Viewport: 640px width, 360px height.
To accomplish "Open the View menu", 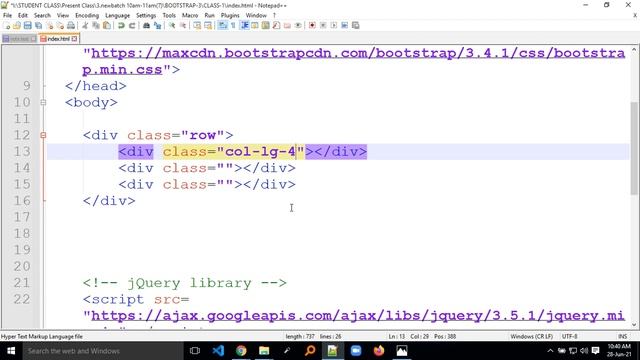I will pos(63,15).
